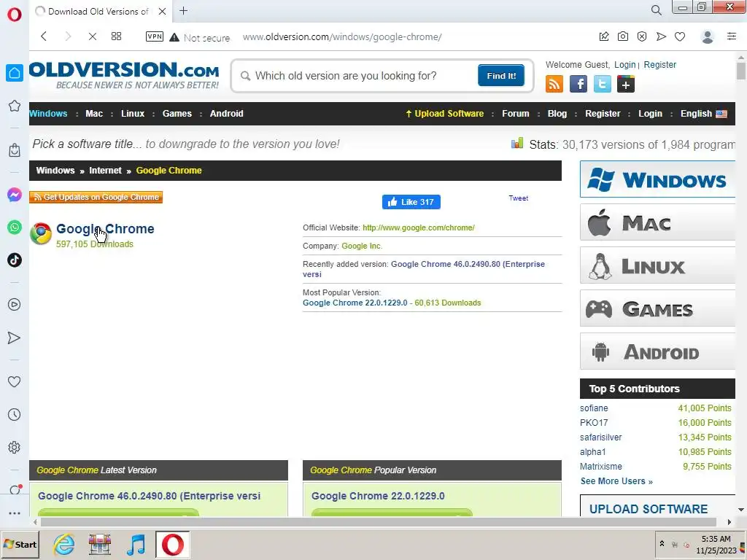Open sidebar three-dot setup menu
The width and height of the screenshot is (747, 560).
click(15, 513)
